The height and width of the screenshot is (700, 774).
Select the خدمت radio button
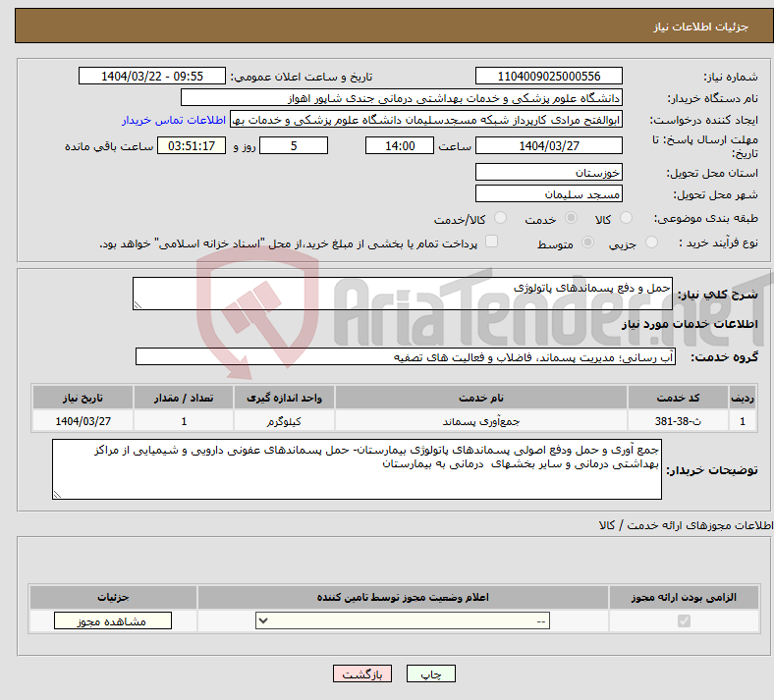pyautogui.click(x=571, y=218)
